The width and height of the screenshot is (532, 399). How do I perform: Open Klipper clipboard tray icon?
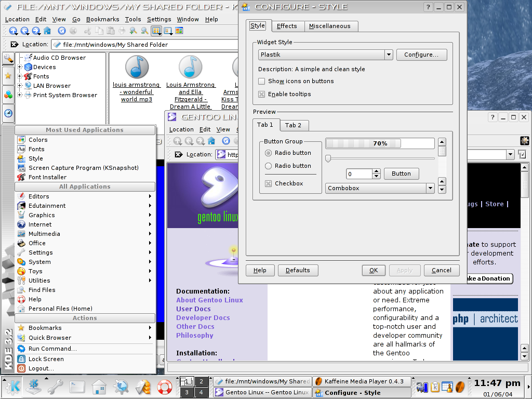(435, 387)
